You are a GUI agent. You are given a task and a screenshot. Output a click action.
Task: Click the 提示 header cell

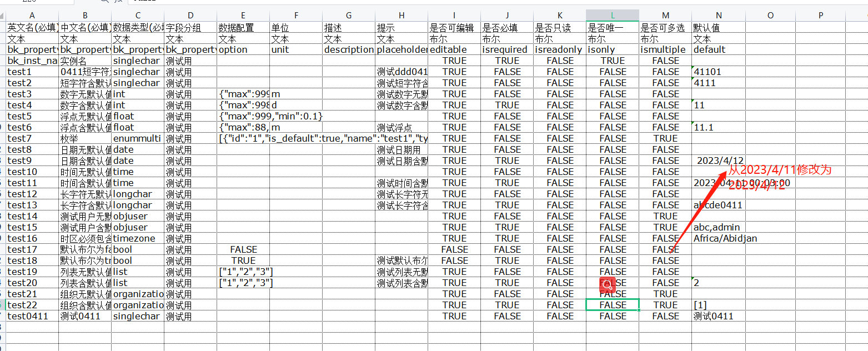(x=402, y=27)
